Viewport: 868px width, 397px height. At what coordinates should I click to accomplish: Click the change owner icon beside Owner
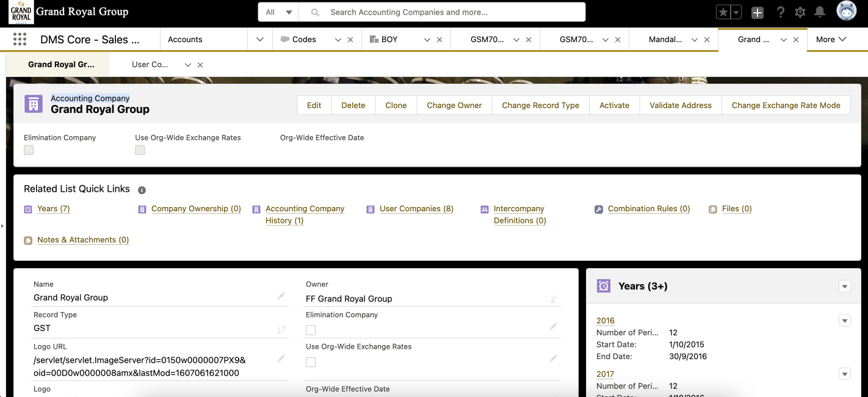(x=554, y=299)
